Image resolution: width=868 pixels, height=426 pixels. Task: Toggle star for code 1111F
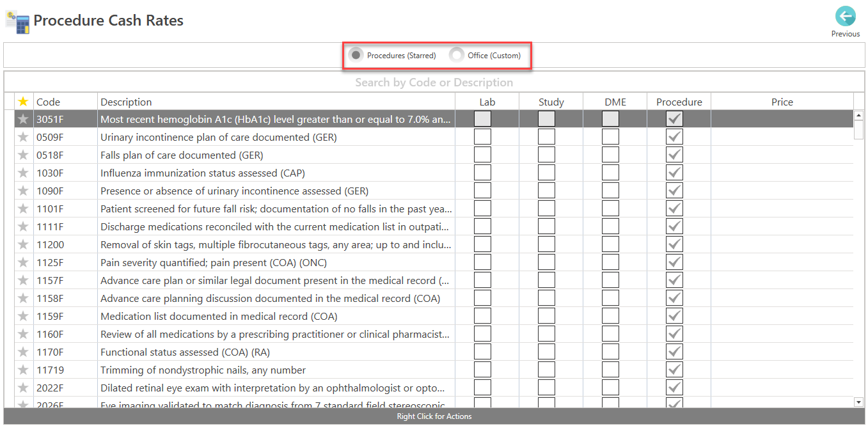(24, 226)
